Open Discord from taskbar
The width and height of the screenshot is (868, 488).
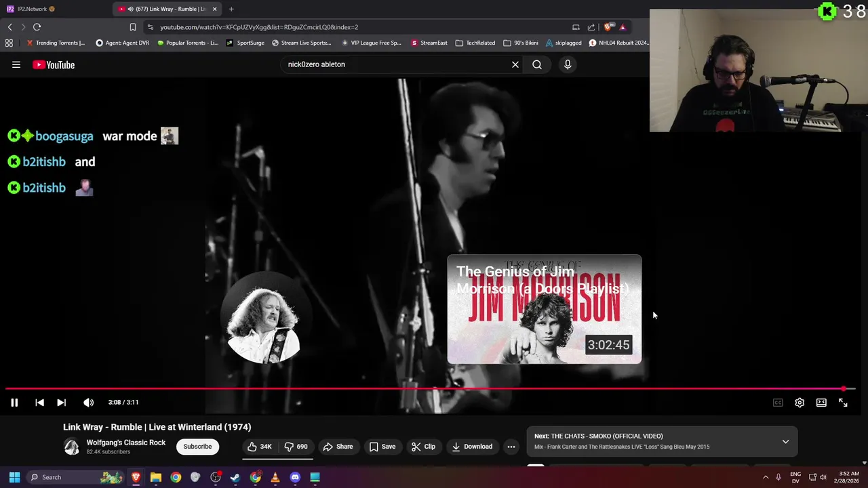295,477
